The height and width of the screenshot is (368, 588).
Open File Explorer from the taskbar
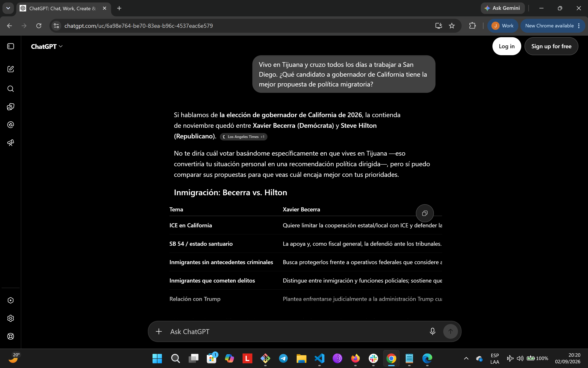pyautogui.click(x=301, y=358)
